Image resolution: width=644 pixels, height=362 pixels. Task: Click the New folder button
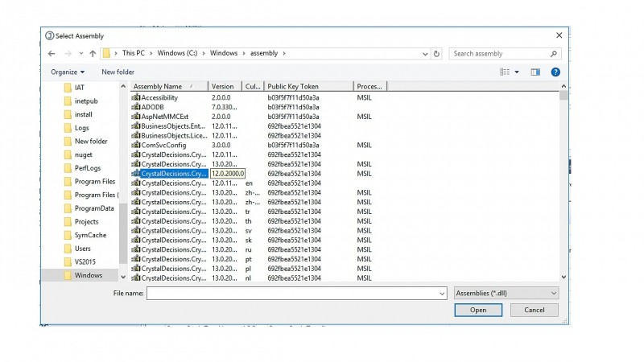(118, 72)
